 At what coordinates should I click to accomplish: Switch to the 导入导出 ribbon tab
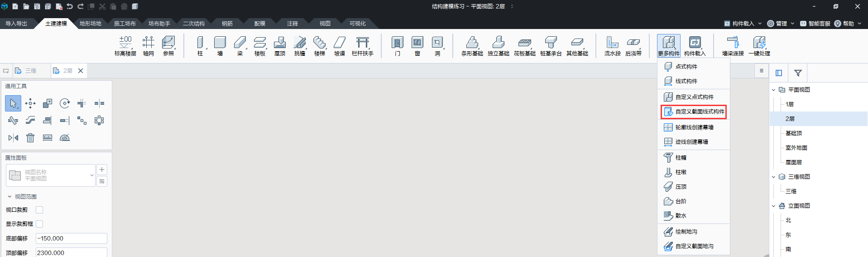point(16,24)
